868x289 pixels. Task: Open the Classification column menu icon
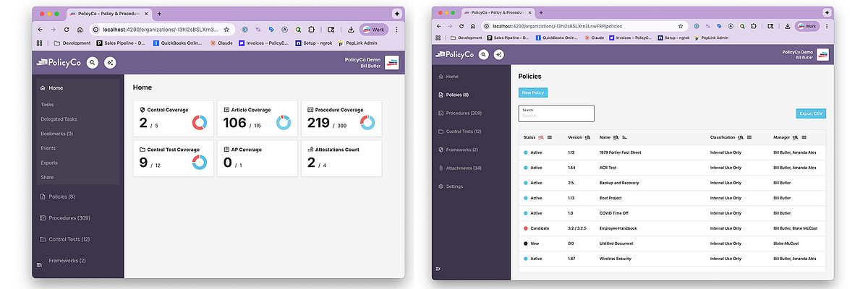(749, 137)
